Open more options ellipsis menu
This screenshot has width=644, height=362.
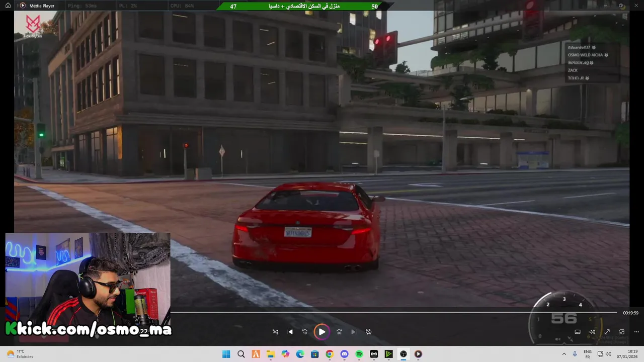pos(636,332)
